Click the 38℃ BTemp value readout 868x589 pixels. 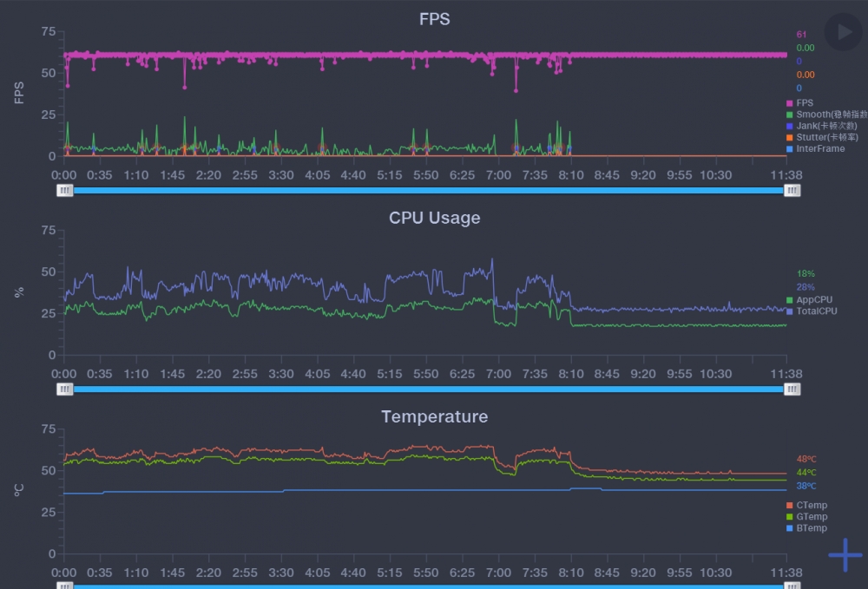pos(806,486)
